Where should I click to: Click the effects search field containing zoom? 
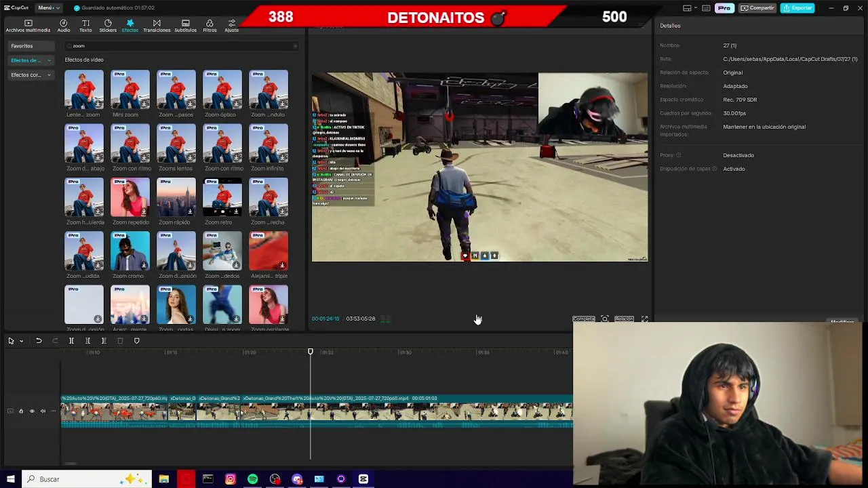[181, 46]
